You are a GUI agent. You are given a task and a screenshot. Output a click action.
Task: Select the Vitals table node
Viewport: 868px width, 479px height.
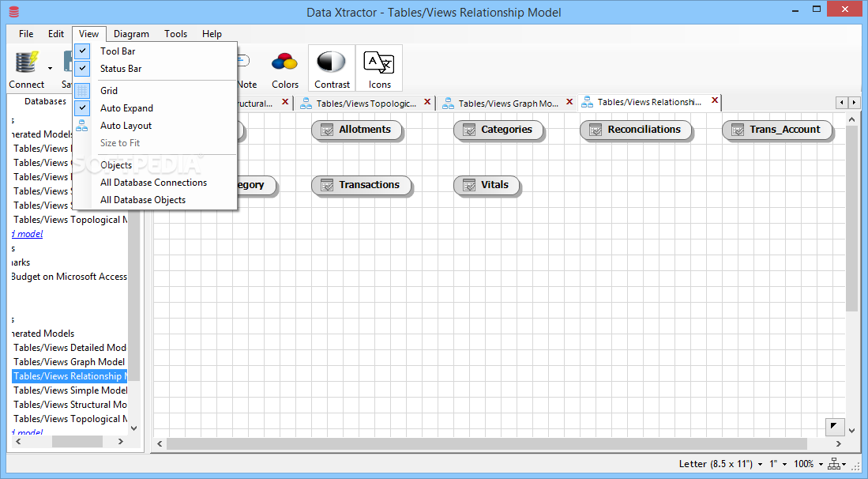tap(486, 186)
